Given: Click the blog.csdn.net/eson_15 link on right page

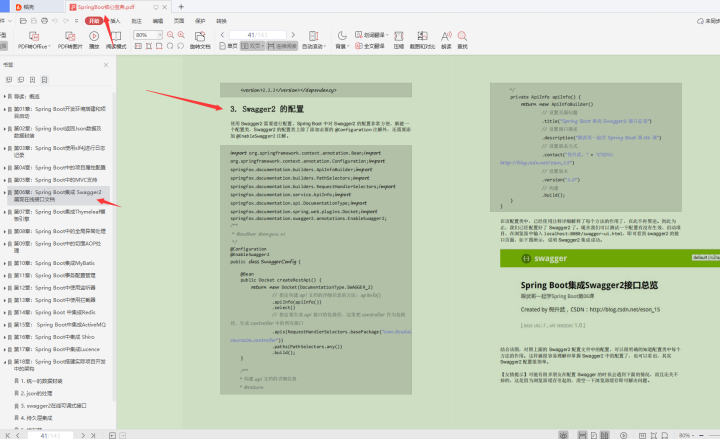Looking at the screenshot, I should [624, 310].
